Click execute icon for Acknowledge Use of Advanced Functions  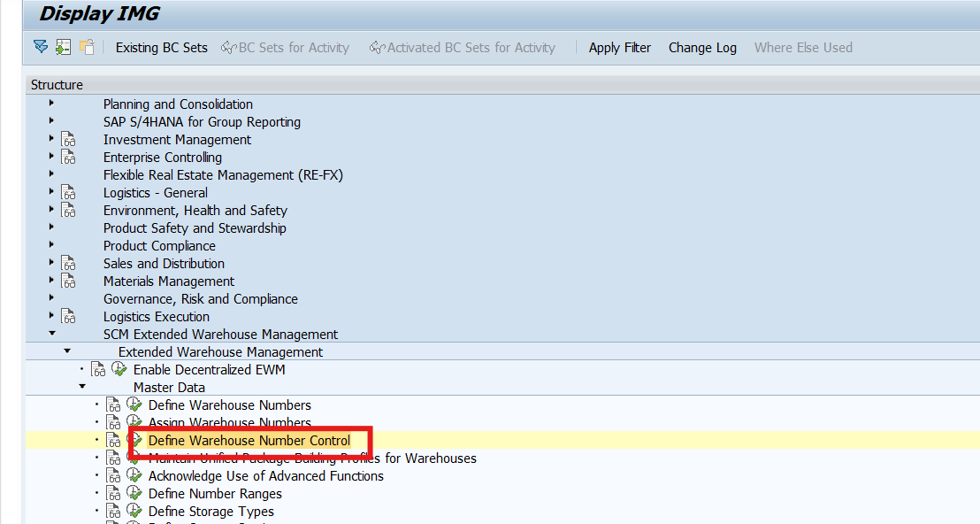click(134, 475)
